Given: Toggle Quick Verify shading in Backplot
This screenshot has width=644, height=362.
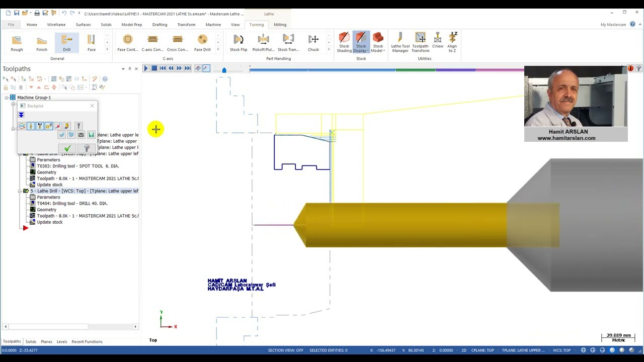Looking at the screenshot, I should click(66, 126).
